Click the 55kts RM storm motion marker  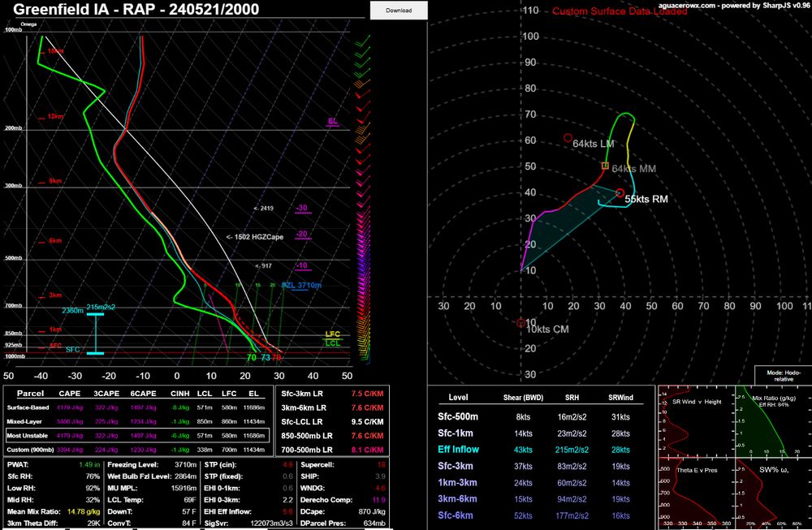620,193
